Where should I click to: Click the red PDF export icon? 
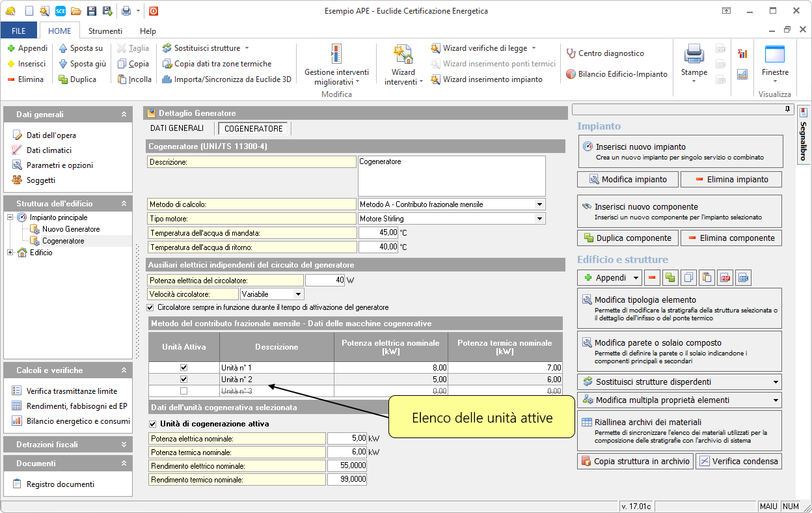[x=725, y=278]
